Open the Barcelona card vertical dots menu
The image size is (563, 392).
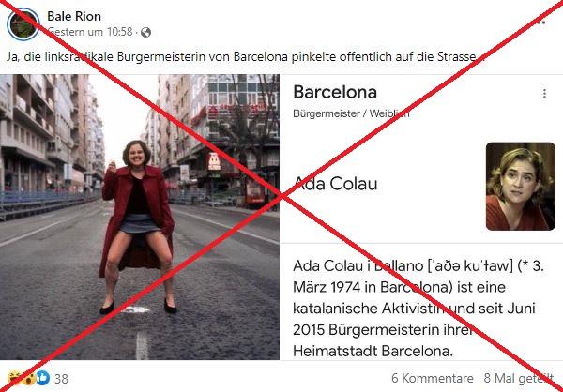544,94
